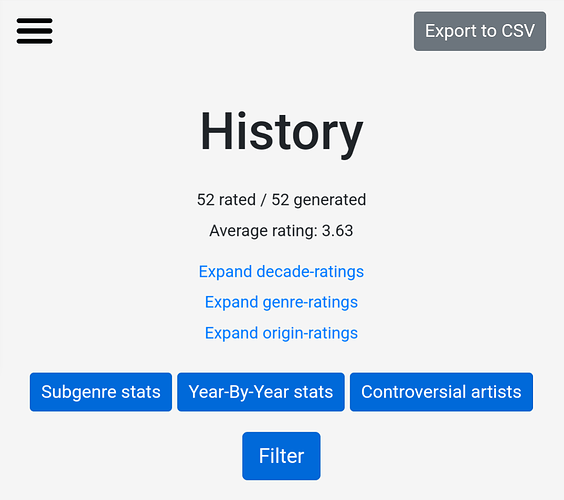This screenshot has height=500, width=564.
Task: Go to the Subgenre stats page
Action: click(101, 392)
